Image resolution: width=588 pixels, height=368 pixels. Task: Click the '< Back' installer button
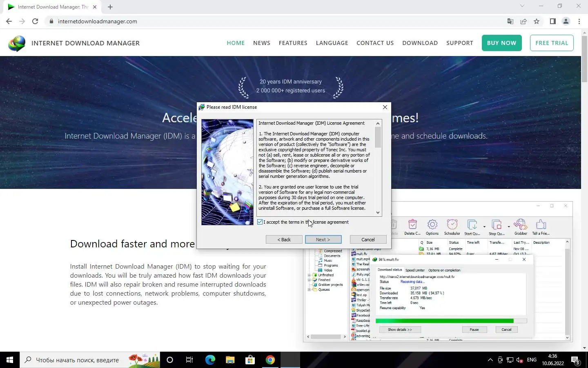point(284,240)
